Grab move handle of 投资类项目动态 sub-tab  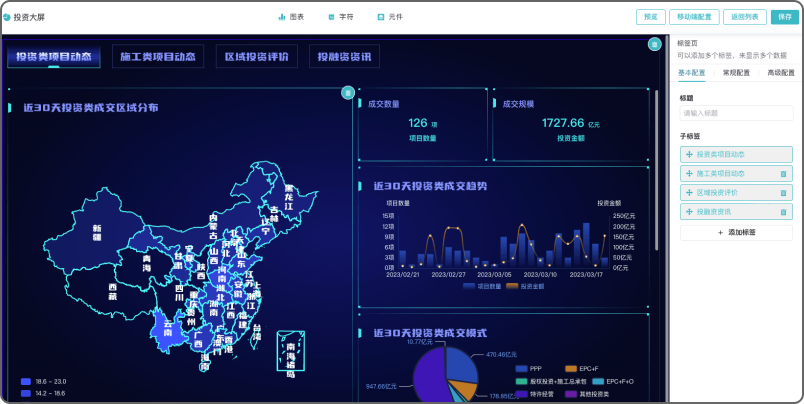(689, 154)
